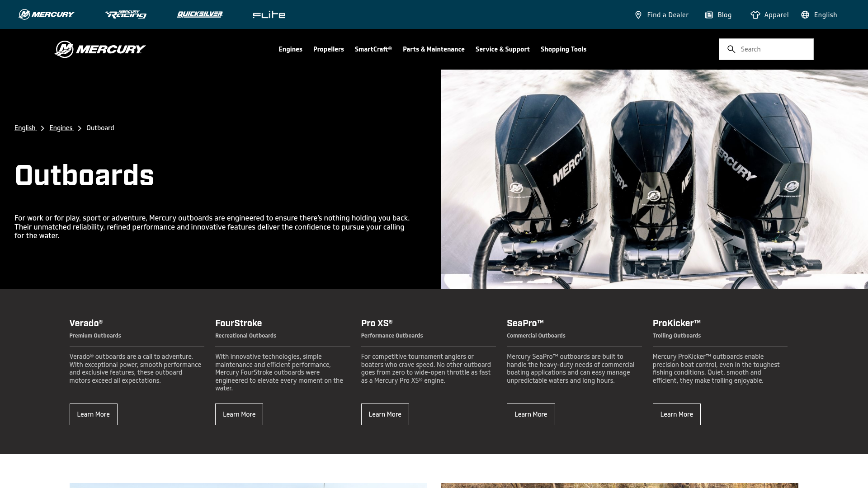
Task: Follow the English breadcrumb link
Action: 25,128
